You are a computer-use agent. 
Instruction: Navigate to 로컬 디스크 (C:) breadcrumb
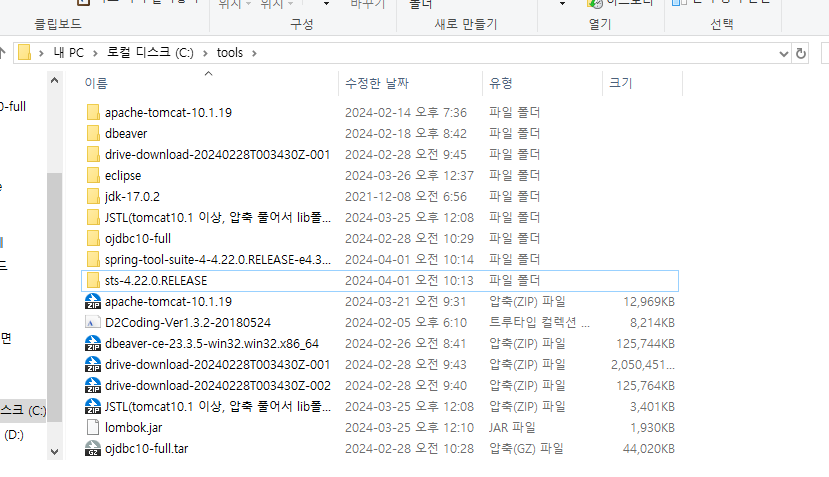coord(150,53)
